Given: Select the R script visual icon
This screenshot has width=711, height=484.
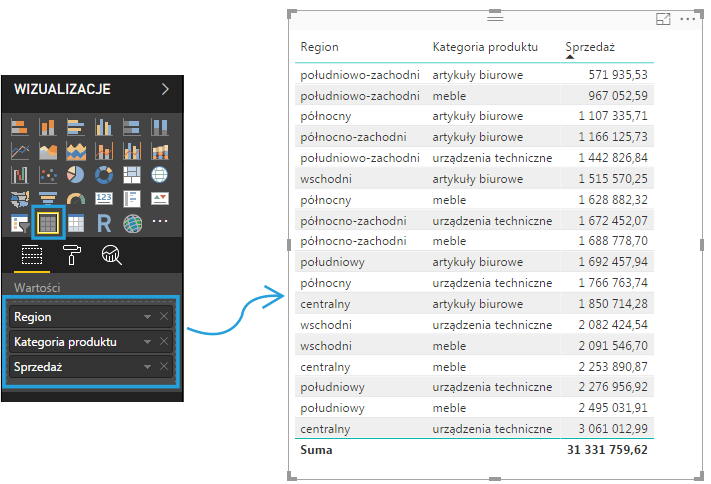Looking at the screenshot, I should pyautogui.click(x=104, y=223).
